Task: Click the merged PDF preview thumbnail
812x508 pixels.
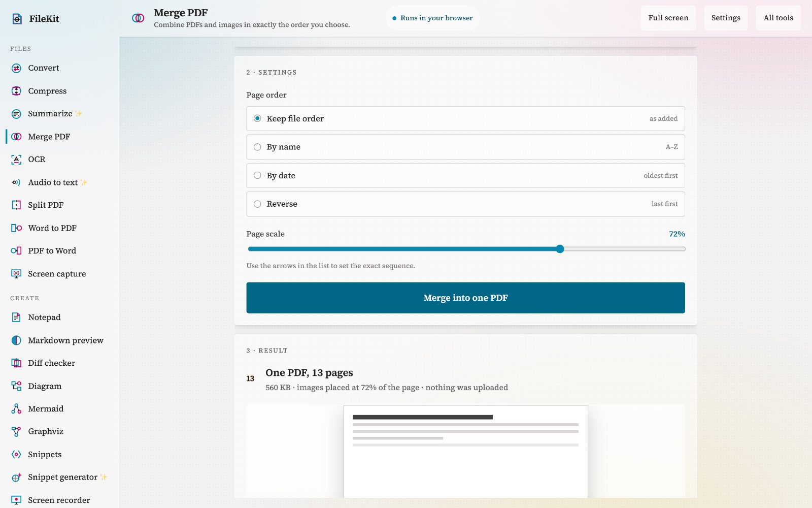Action: 465,452
